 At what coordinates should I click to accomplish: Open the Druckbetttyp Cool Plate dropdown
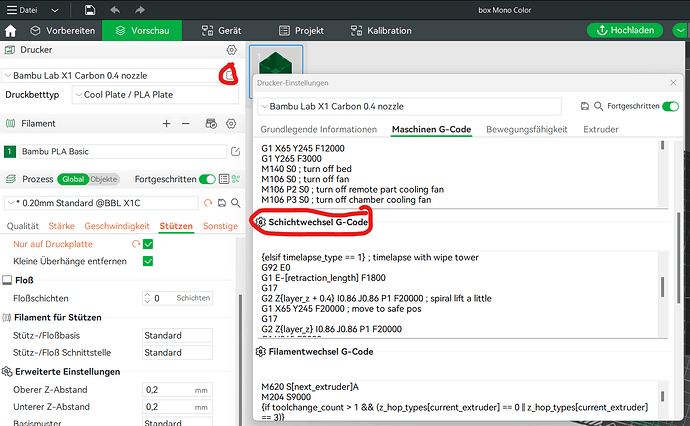coord(155,95)
